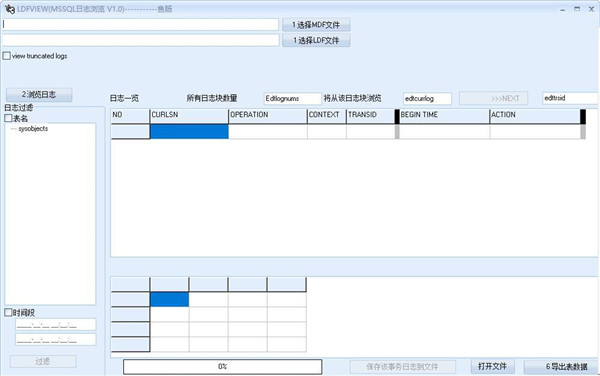Image resolution: width=600 pixels, height=376 pixels.
Task: Toggle the 表名 filter checkbox
Action: (x=8, y=118)
